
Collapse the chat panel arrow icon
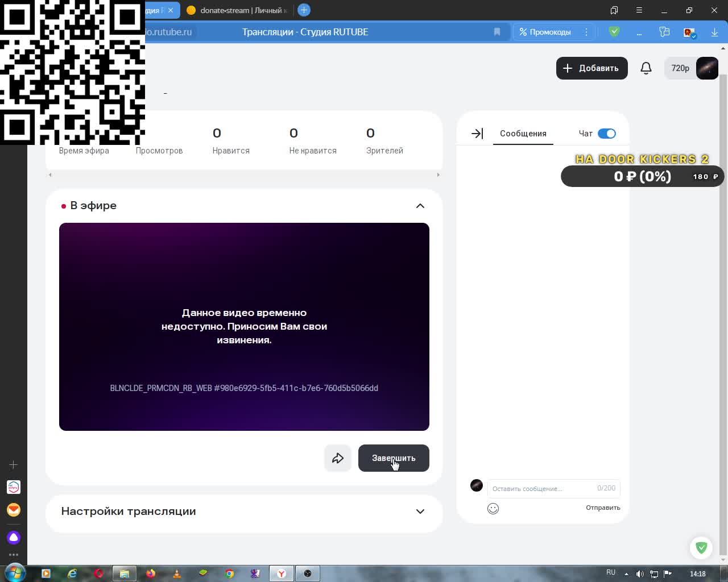(x=477, y=134)
